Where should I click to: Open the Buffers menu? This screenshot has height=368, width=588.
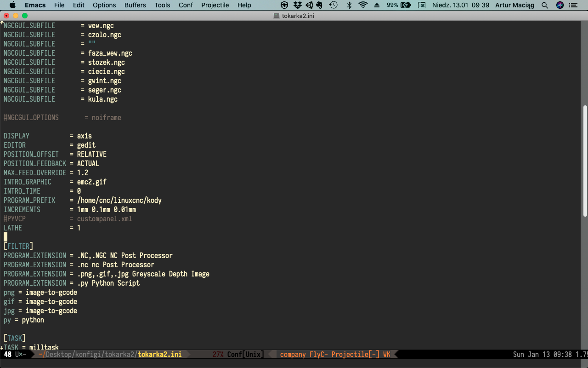[135, 5]
